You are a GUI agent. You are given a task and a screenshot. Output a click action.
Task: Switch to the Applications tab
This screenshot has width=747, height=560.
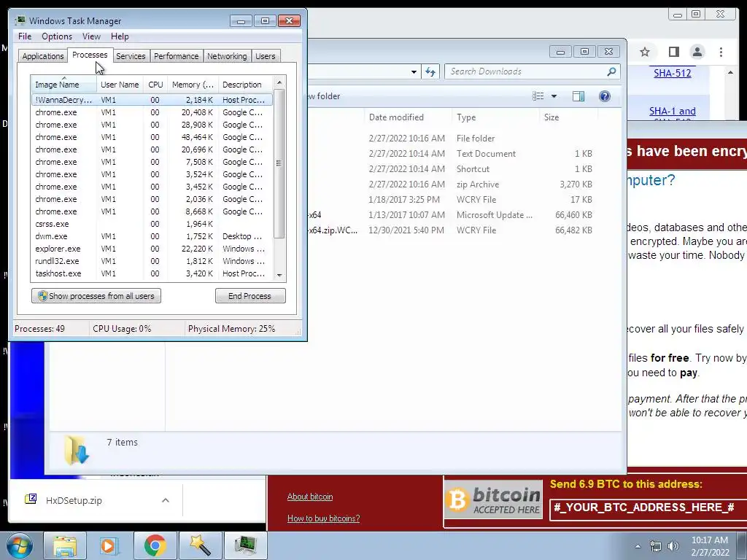[x=43, y=56]
